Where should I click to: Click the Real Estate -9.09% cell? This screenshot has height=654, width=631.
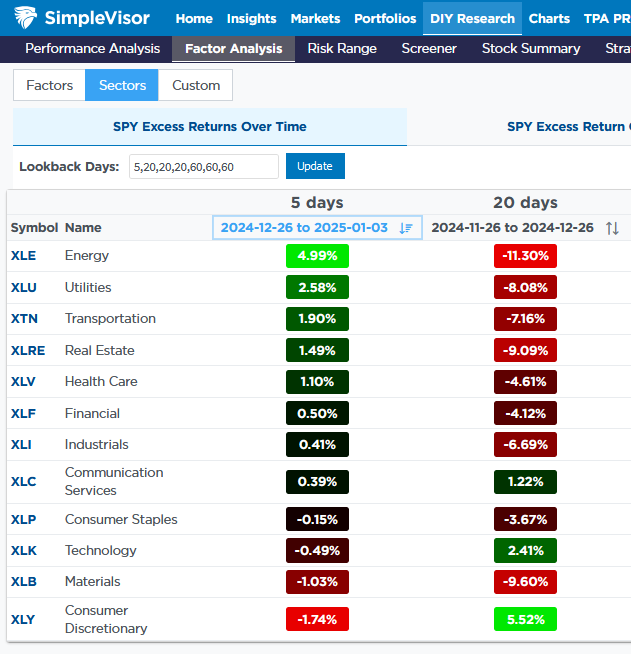(x=525, y=350)
